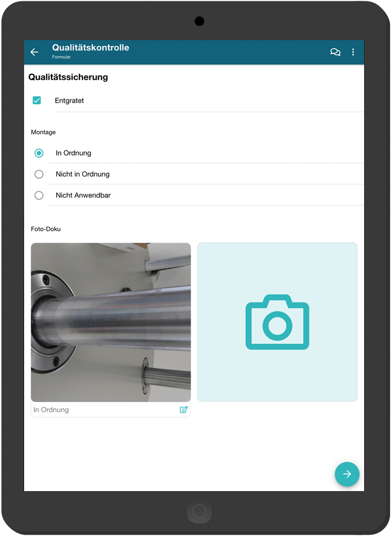Screen dimensions: 392x536
Task: Choose the Nicht Anwendbar radio button
Action: pos(39,196)
